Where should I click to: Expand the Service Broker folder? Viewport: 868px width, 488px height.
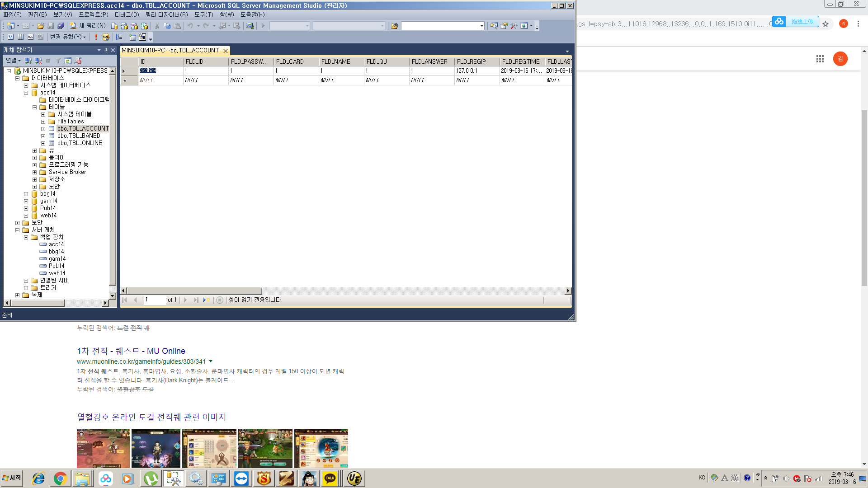34,172
